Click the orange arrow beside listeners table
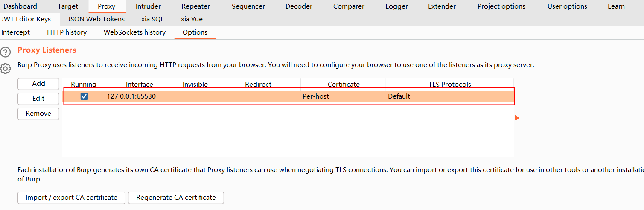The width and height of the screenshot is (644, 210). tap(517, 118)
